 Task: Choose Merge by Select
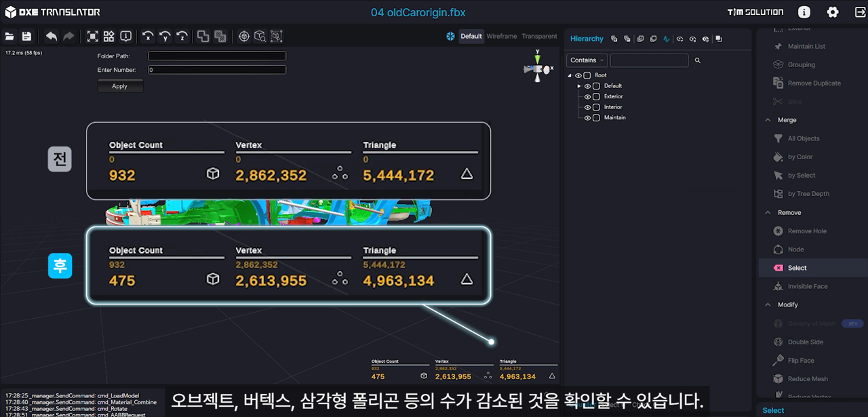coord(802,175)
